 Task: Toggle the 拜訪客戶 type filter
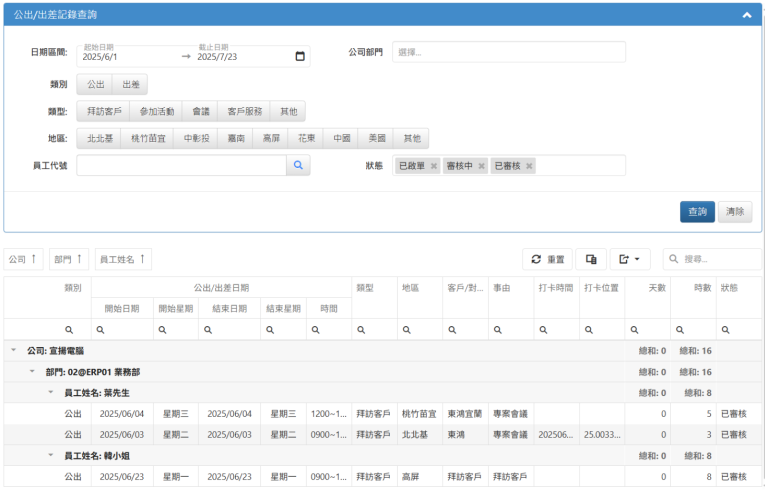104,111
